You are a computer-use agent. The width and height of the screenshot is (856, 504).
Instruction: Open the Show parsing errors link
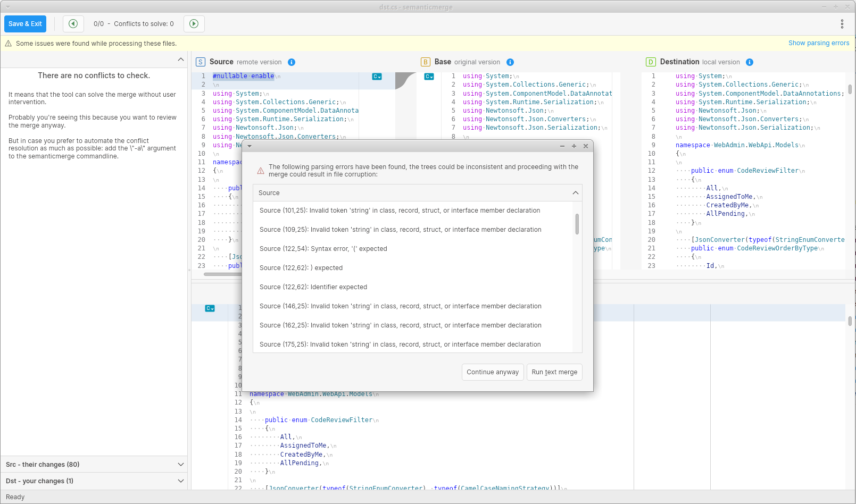tap(819, 43)
